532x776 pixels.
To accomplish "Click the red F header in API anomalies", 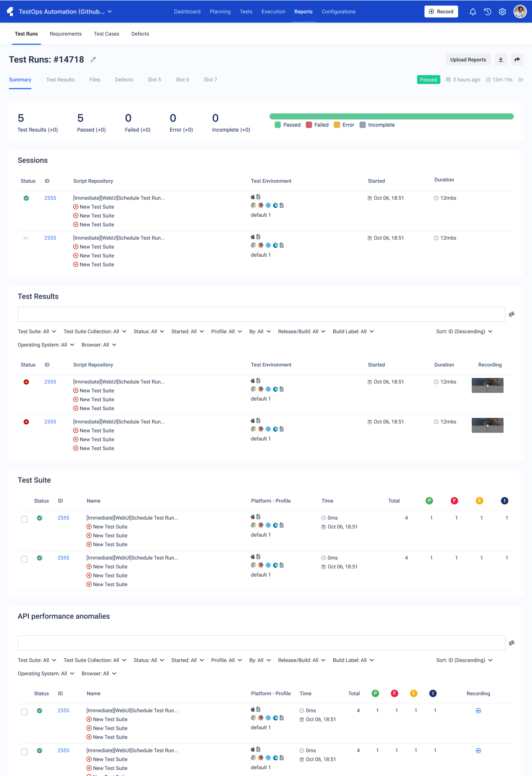I will pos(394,693).
